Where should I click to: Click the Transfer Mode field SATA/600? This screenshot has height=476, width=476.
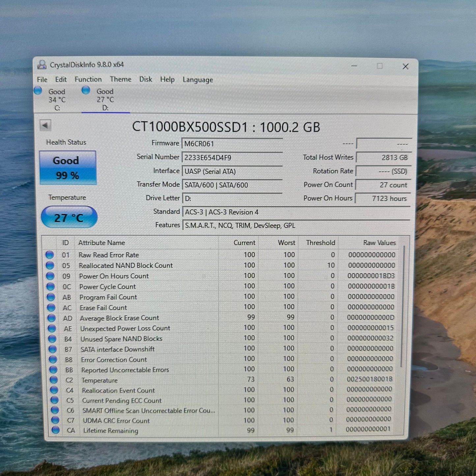point(232,185)
